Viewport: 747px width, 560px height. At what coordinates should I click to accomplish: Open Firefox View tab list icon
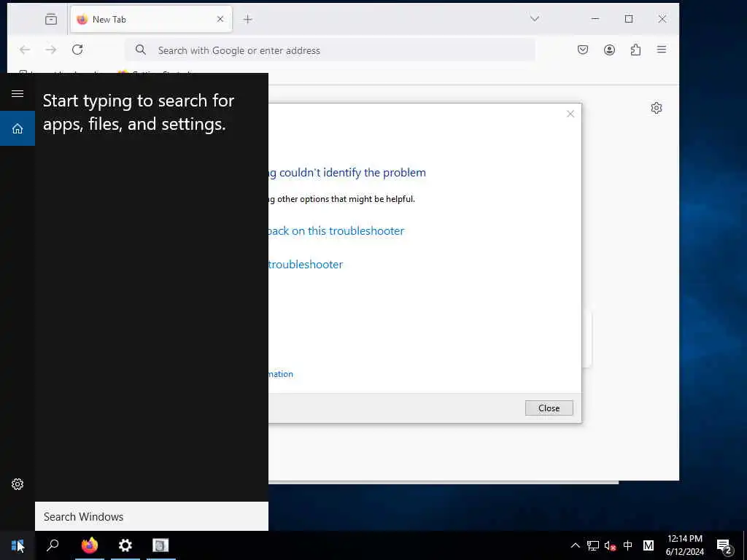pyautogui.click(x=51, y=19)
